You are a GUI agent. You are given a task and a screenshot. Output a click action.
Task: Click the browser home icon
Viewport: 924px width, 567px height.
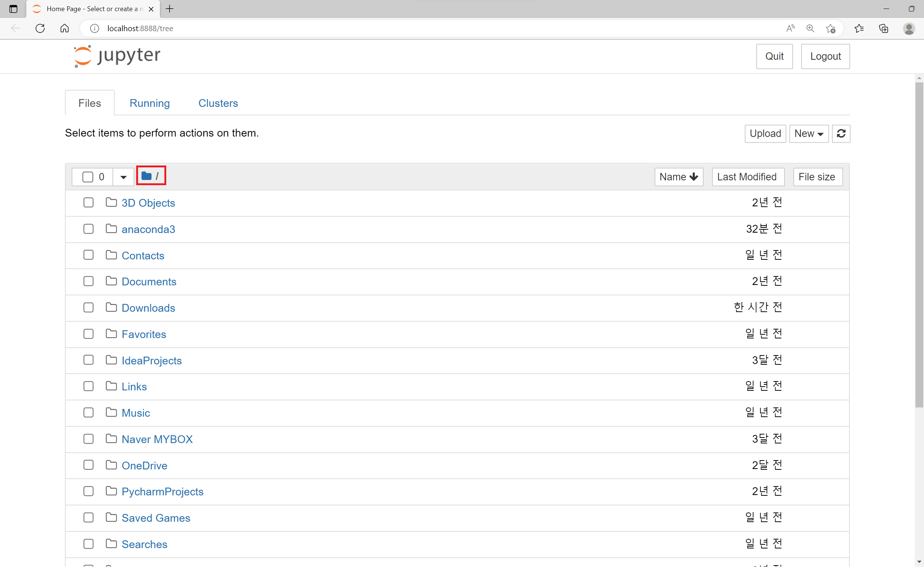pyautogui.click(x=65, y=29)
